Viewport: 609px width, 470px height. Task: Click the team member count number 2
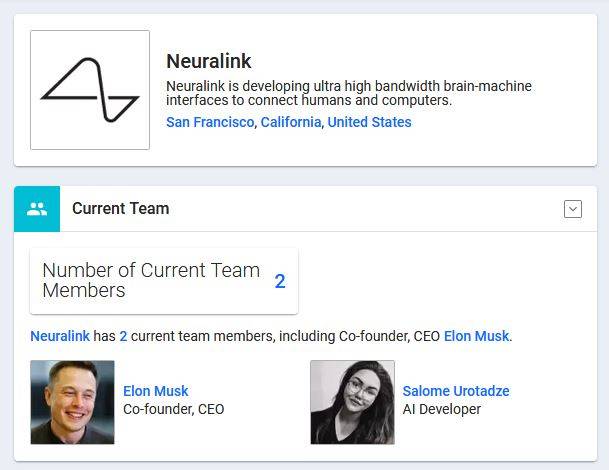coord(280,281)
